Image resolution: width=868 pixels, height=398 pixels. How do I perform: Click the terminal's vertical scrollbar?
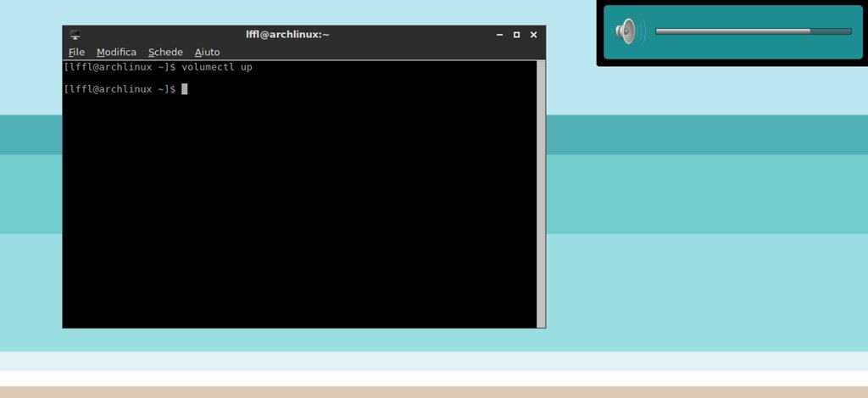point(541,194)
